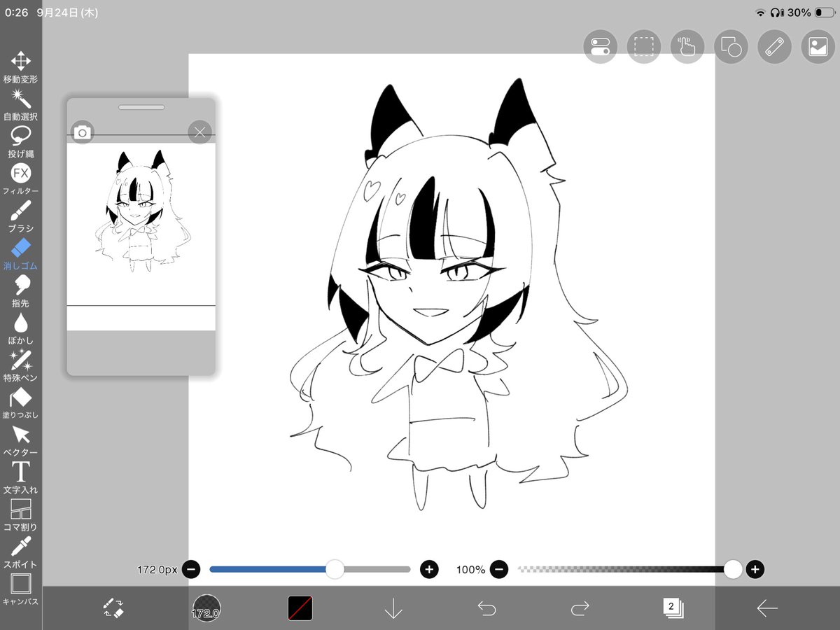Decrease brush size with minus button
The width and height of the screenshot is (840, 630).
(x=191, y=570)
